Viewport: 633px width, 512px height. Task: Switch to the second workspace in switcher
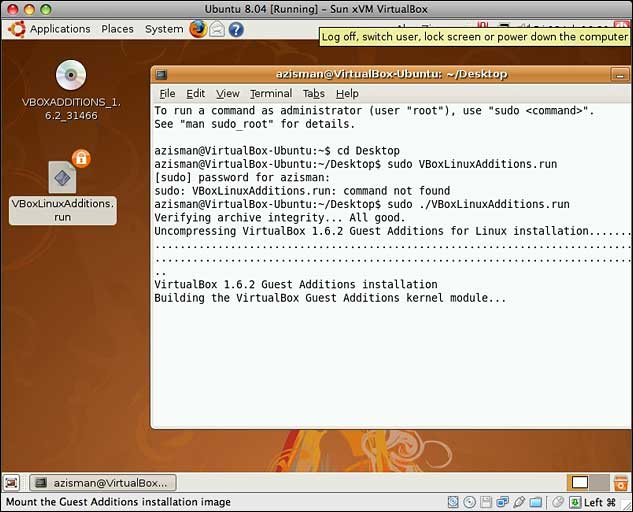pos(599,483)
